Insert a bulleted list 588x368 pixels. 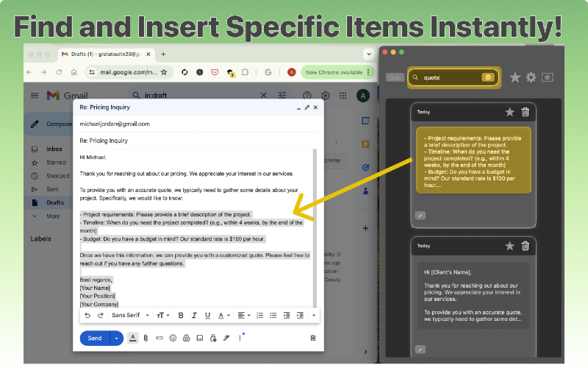[x=273, y=316]
